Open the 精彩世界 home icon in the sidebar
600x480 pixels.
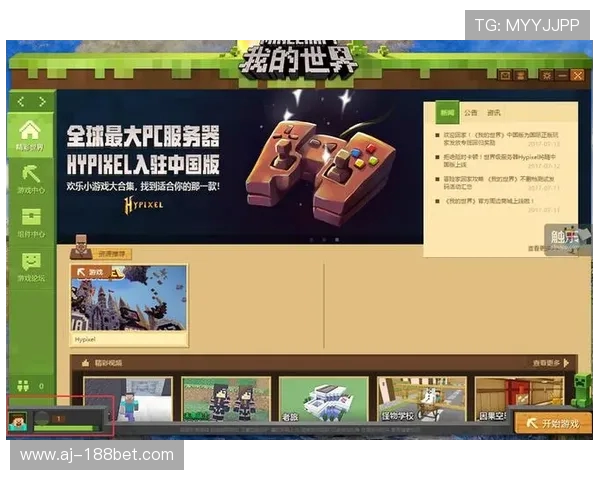(x=31, y=135)
